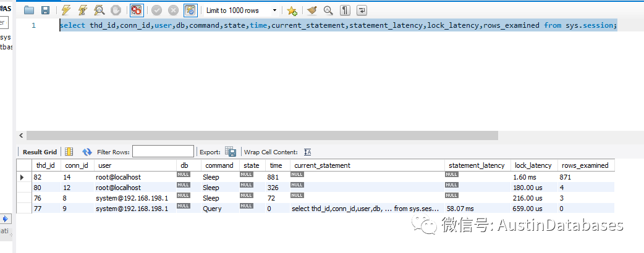Sort by the lock_latency column header
This screenshot has width=644, height=253.
pyautogui.click(x=533, y=165)
